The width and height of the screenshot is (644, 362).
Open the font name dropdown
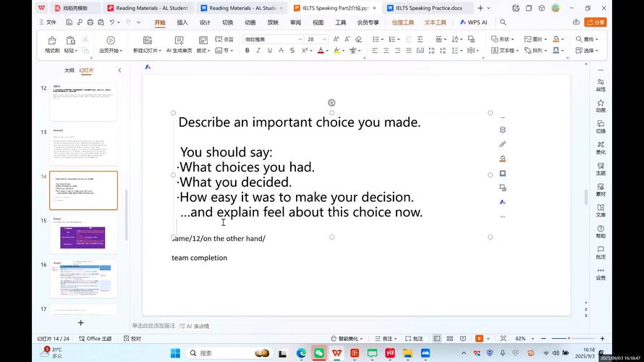click(297, 39)
